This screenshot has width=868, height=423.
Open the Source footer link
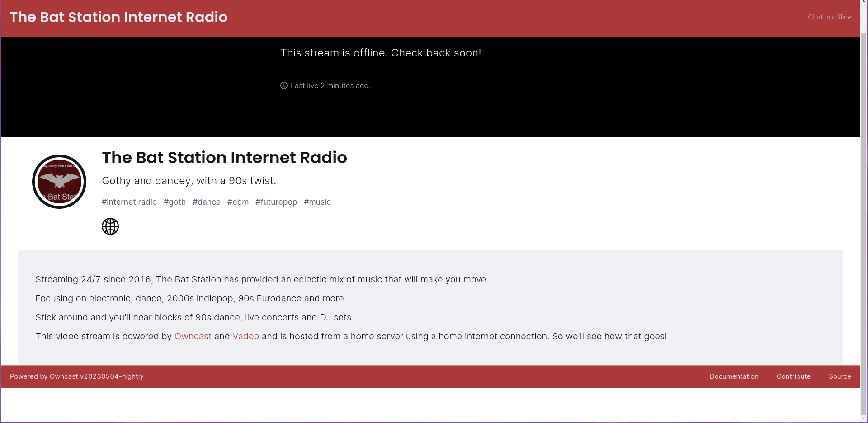(x=840, y=376)
